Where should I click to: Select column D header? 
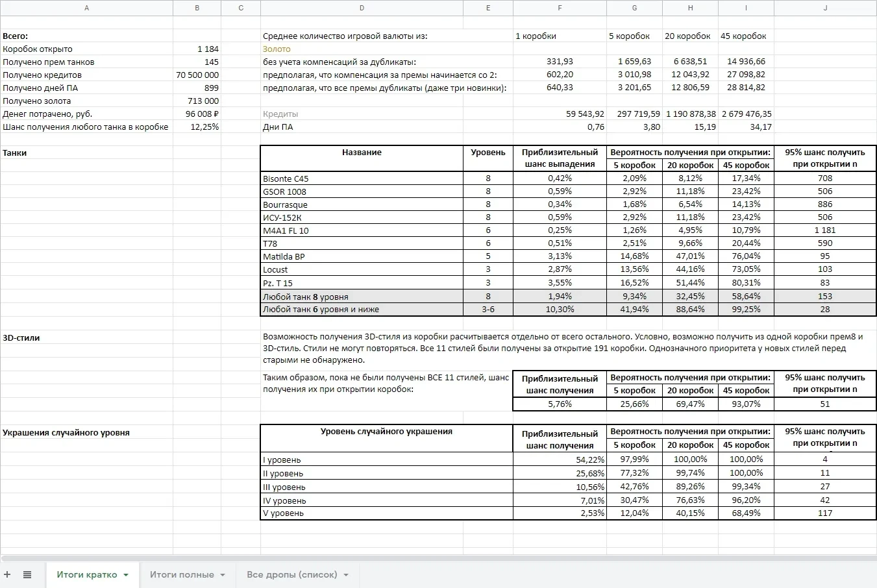(x=362, y=8)
